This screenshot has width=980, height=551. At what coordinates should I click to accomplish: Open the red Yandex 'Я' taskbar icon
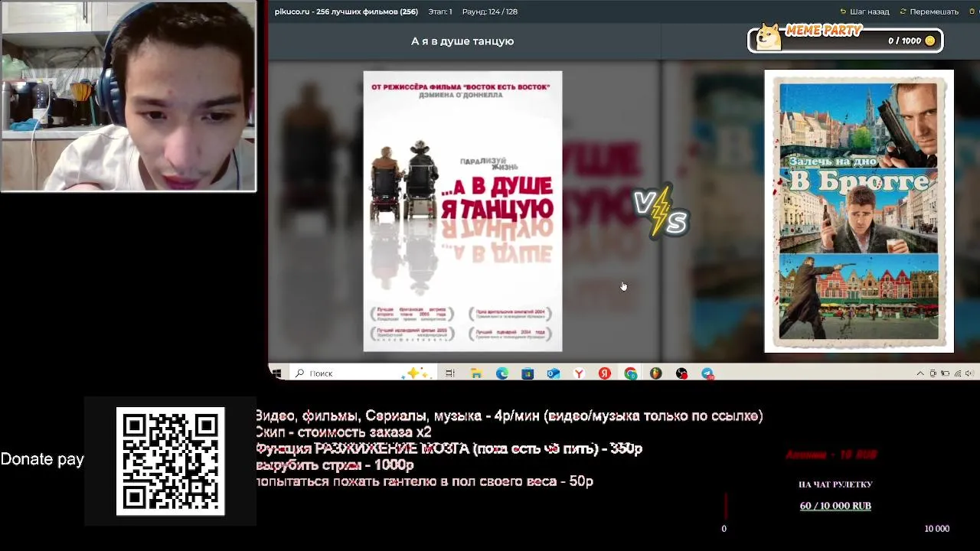coord(605,373)
